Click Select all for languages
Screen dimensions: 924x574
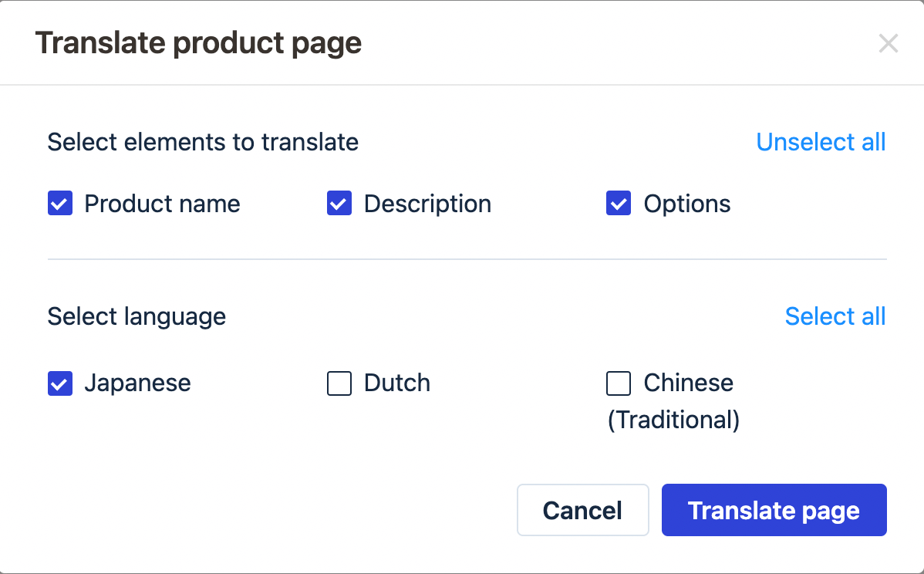pos(835,316)
